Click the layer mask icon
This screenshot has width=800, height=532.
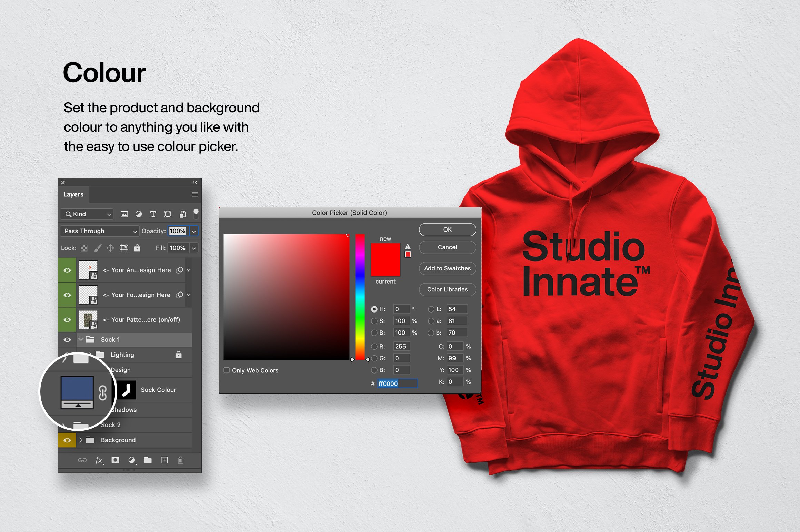point(115,460)
